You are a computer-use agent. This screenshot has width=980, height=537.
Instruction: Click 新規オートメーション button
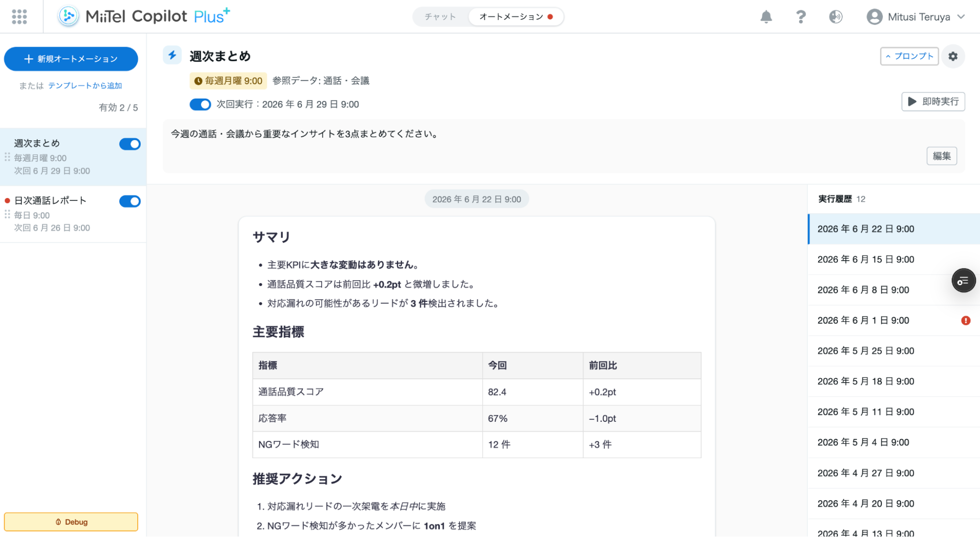coord(71,59)
